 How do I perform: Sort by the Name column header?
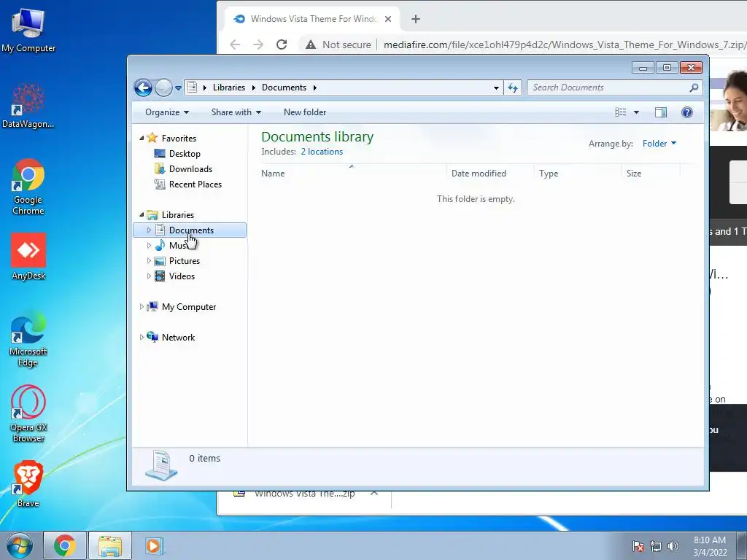(352, 174)
